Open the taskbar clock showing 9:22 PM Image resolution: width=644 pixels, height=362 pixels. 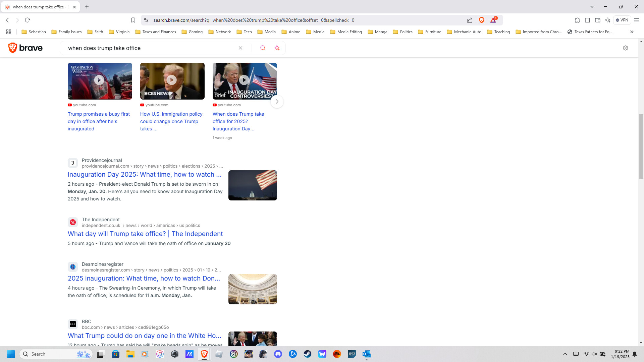(x=620, y=354)
